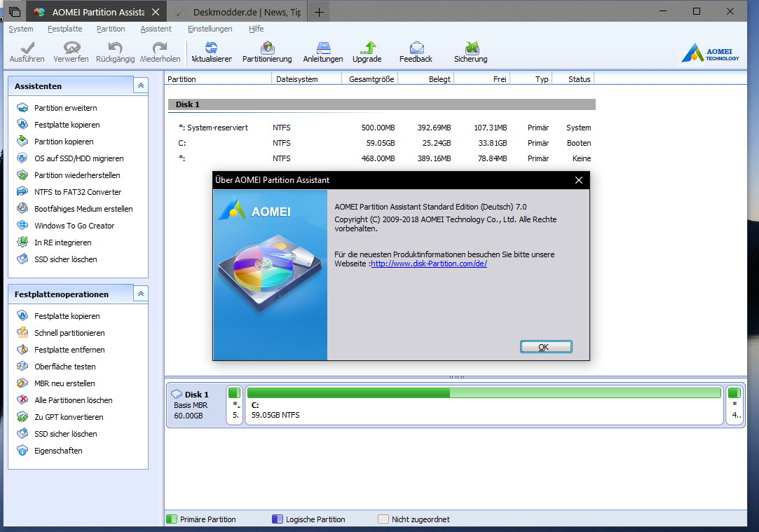Open the disk-Partition.com/de link
Viewport: 759px width, 532px height.
click(x=429, y=264)
